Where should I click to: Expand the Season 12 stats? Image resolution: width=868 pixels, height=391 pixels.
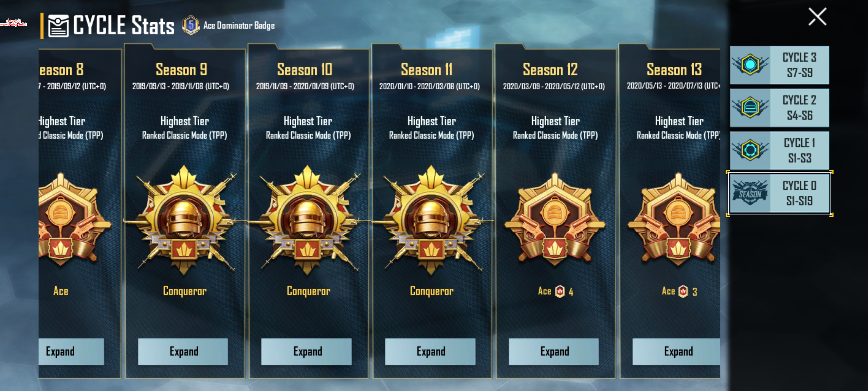coord(554,351)
